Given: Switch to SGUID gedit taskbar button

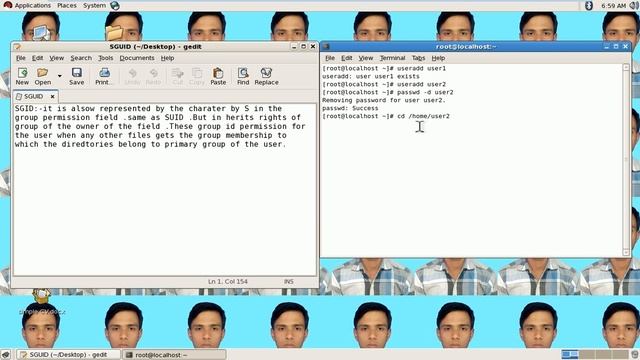Looking at the screenshot, I should point(68,355).
